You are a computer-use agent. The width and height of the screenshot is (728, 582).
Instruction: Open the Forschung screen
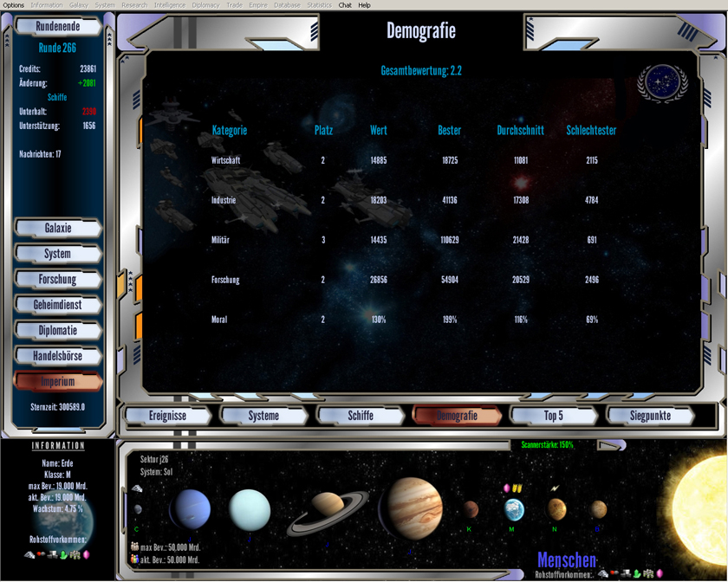coord(58,279)
